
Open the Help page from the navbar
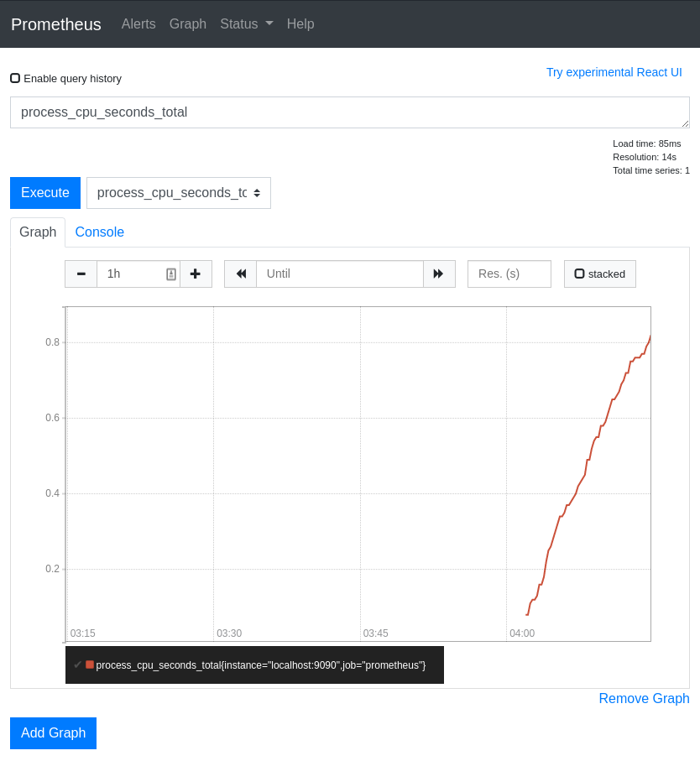tap(300, 23)
